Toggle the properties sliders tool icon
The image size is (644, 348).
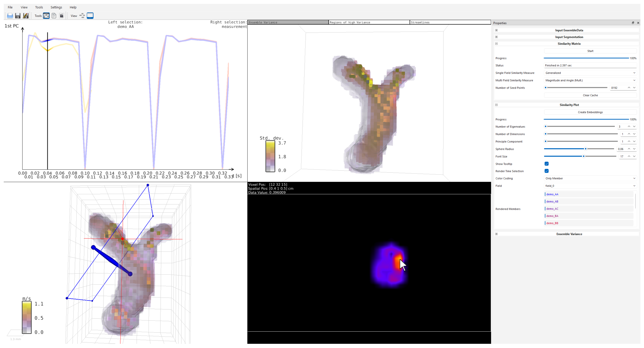coord(46,16)
